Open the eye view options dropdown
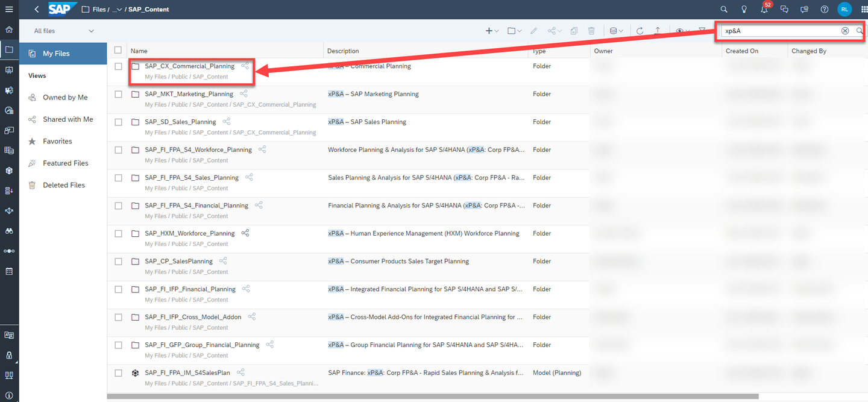The height and width of the screenshot is (402, 868). (683, 31)
